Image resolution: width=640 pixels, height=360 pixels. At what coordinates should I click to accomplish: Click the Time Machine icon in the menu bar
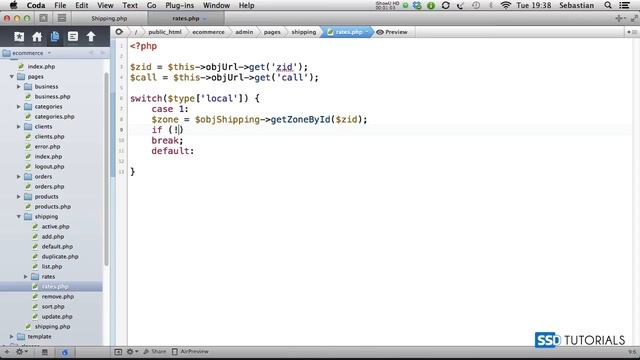click(476, 5)
